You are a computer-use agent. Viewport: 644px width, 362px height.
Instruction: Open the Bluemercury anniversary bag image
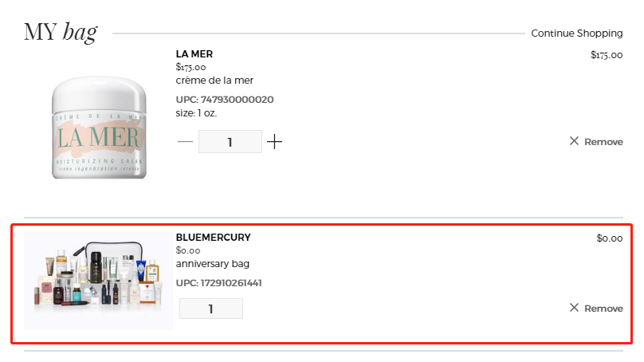tap(98, 281)
